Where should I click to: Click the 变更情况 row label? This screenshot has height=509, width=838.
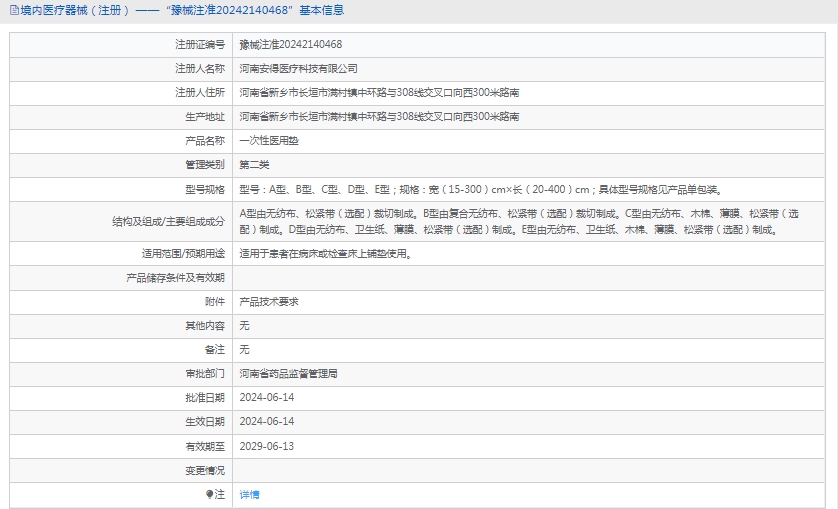(x=204, y=470)
